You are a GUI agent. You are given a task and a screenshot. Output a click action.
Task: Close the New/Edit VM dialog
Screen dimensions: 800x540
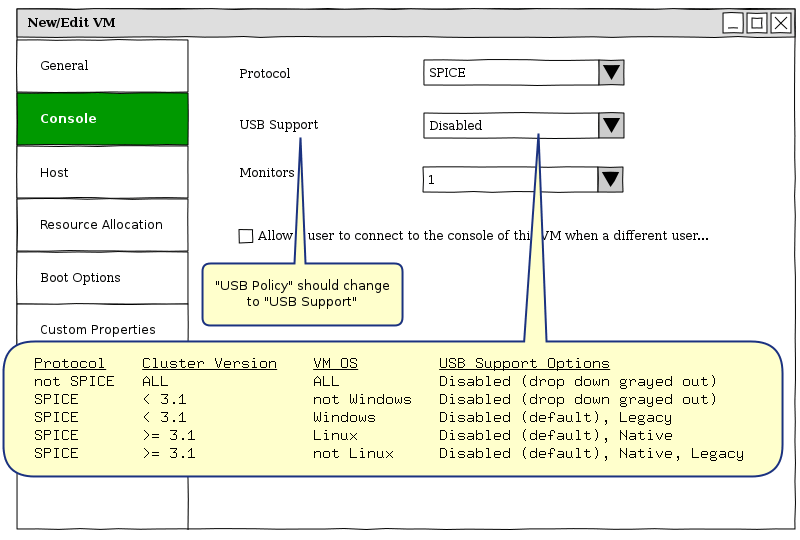[x=780, y=23]
